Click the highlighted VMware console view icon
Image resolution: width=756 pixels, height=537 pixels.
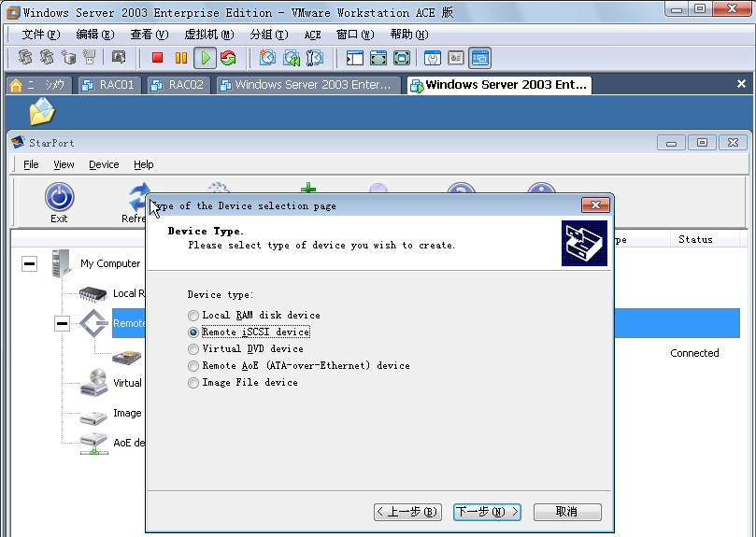coord(479,58)
